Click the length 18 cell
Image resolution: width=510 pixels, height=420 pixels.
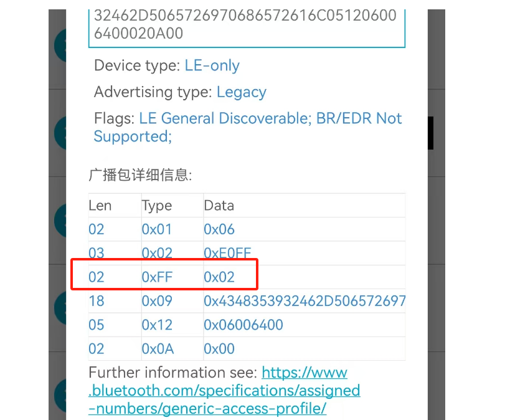[97, 301]
